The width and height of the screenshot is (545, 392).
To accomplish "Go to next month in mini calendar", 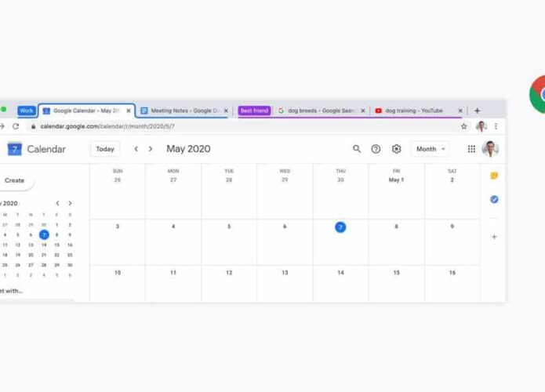I will [71, 203].
